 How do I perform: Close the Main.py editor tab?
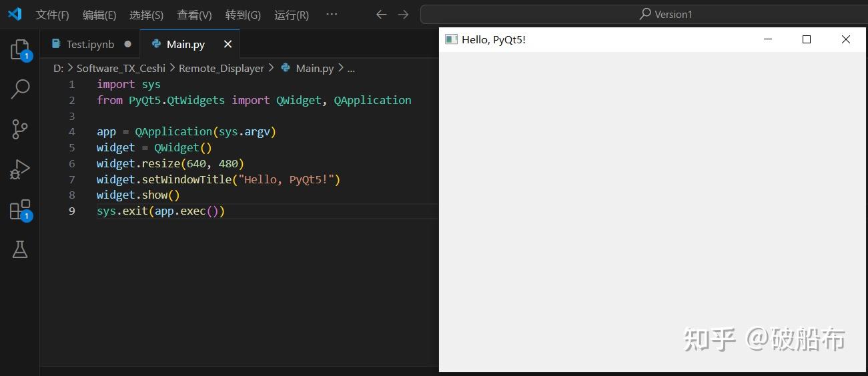228,44
